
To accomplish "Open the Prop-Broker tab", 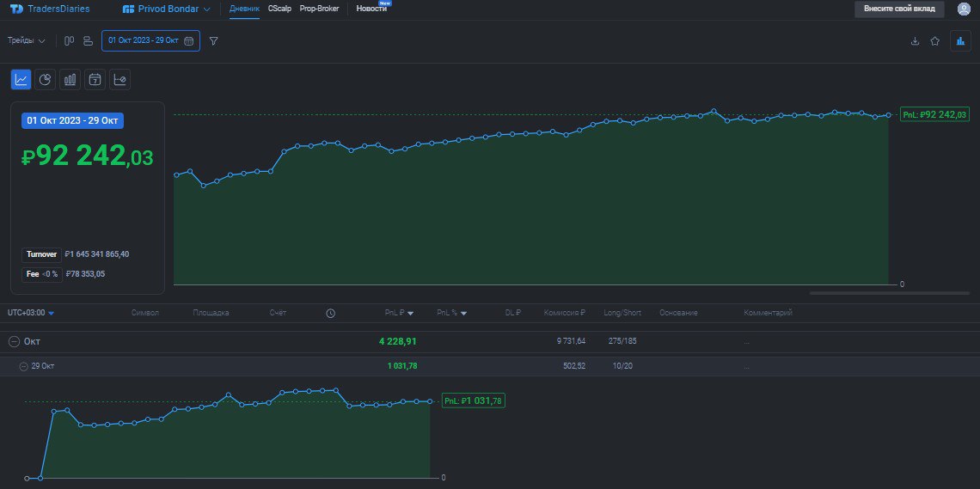I will pyautogui.click(x=320, y=9).
